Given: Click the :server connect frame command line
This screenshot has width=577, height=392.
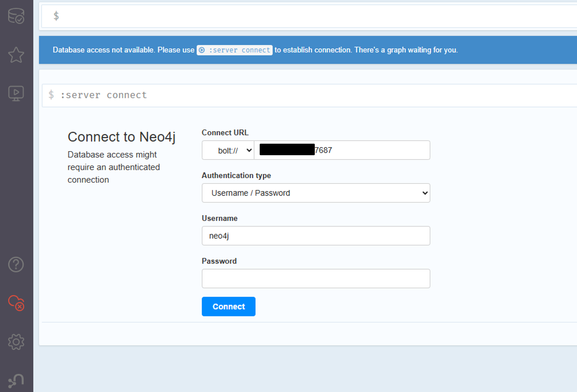Looking at the screenshot, I should click(309, 95).
